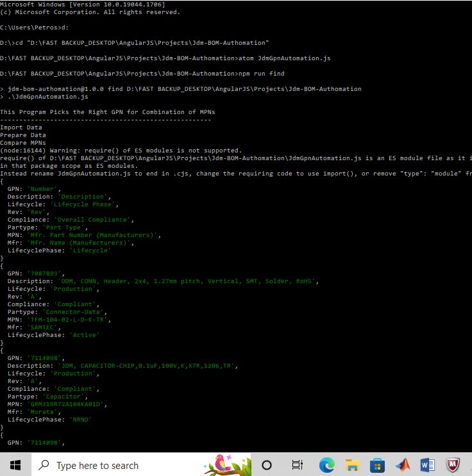Click the LifecyclePhase: 'Active' line
Image resolution: width=472 pixels, height=476 pixels.
pos(53,335)
